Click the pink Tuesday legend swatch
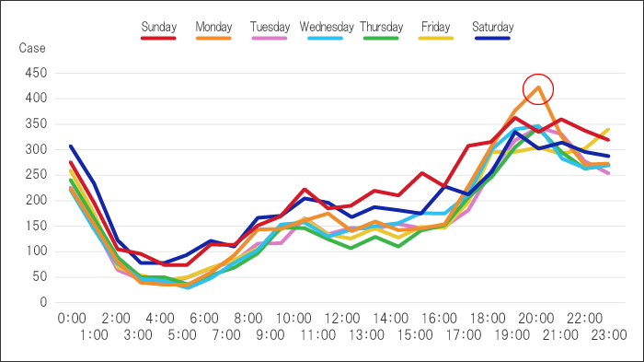Screen dimensions: 644x362 pos(270,39)
